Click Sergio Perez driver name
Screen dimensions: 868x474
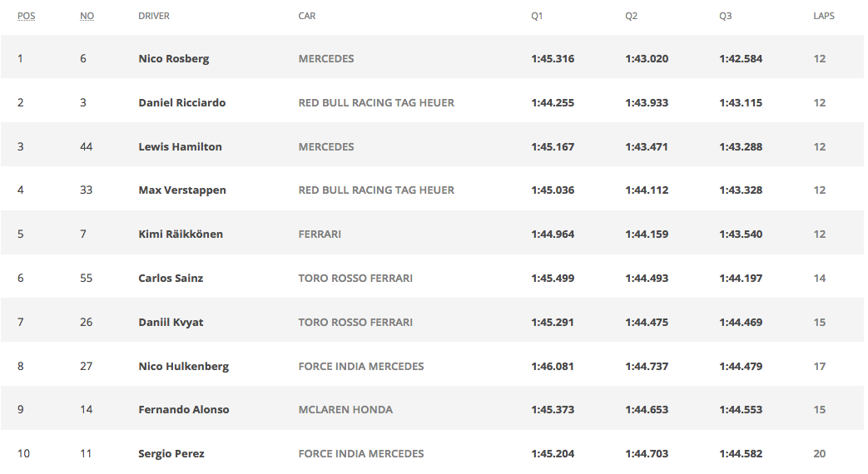[171, 454]
